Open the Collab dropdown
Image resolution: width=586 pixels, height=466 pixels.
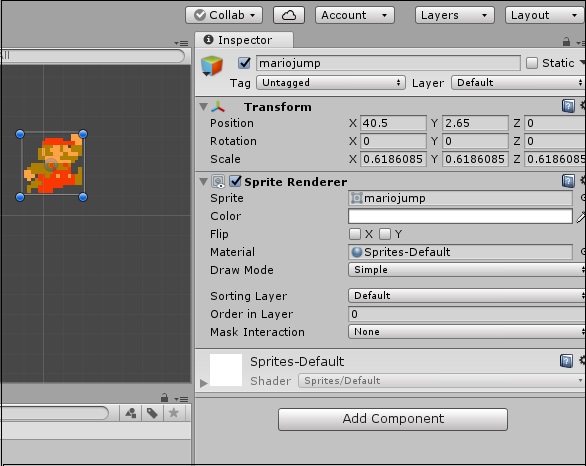tap(224, 15)
